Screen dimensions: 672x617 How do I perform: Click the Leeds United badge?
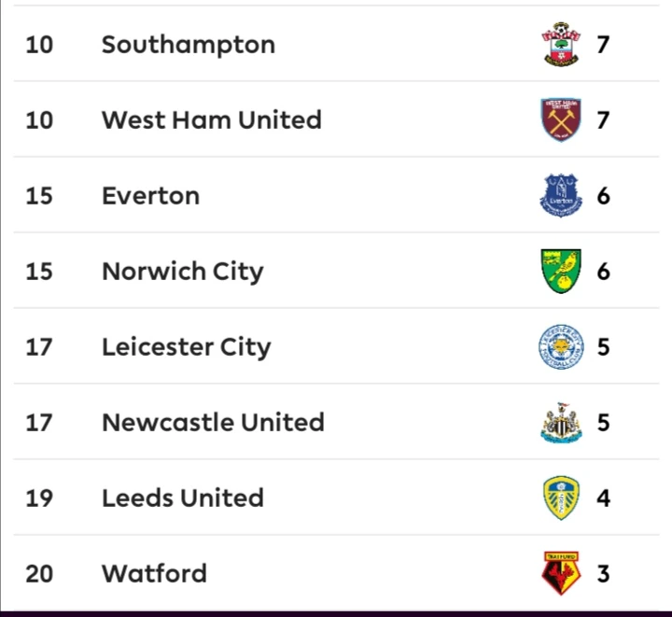pyautogui.click(x=561, y=498)
